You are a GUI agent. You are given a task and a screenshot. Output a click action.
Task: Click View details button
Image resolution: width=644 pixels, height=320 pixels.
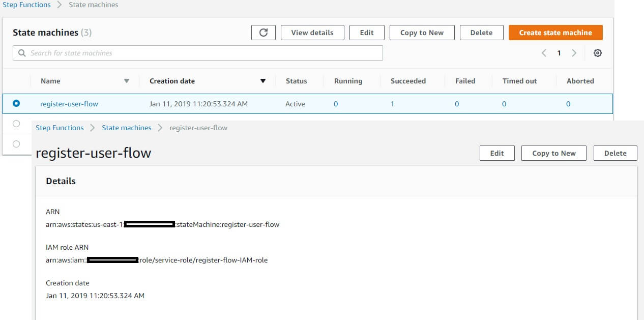[312, 33]
